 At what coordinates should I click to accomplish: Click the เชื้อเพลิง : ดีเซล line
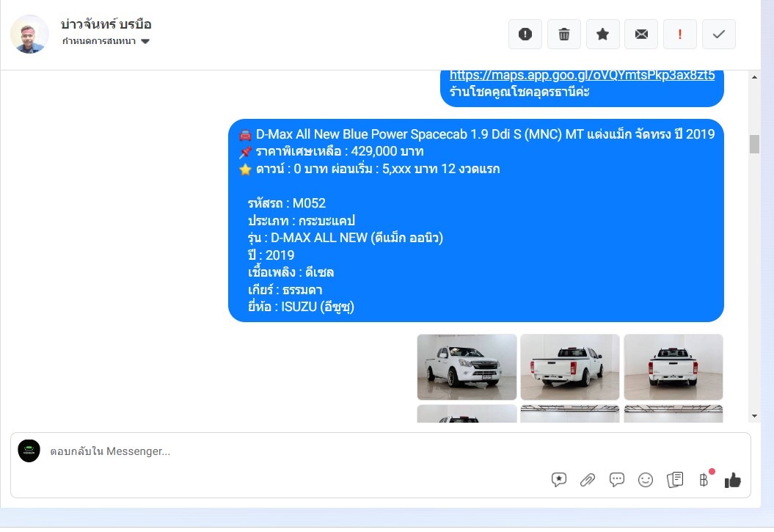click(x=291, y=272)
